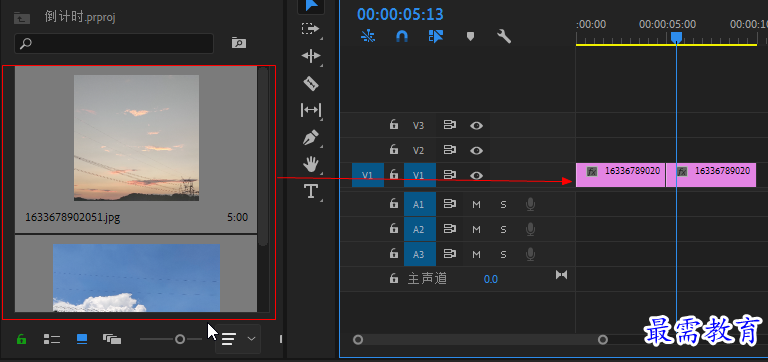Adjust the thumbnail zoom slider
This screenshot has height=362, width=768.
(x=180, y=339)
